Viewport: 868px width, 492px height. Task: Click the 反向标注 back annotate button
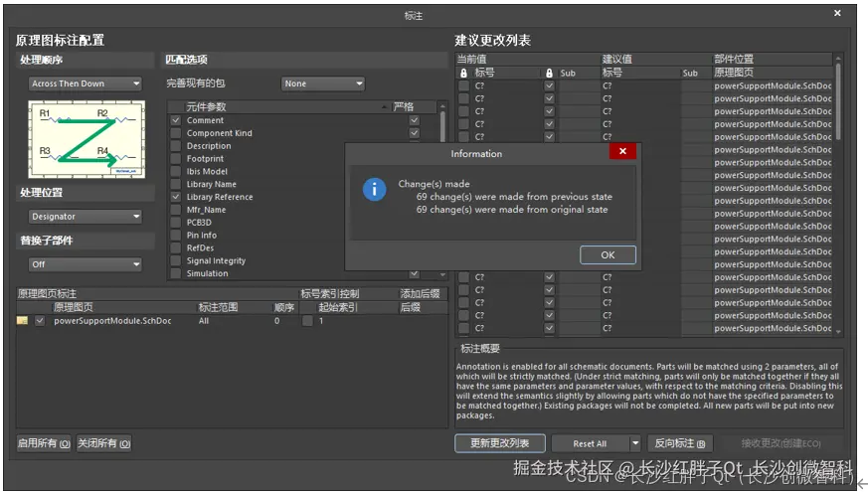coord(680,443)
